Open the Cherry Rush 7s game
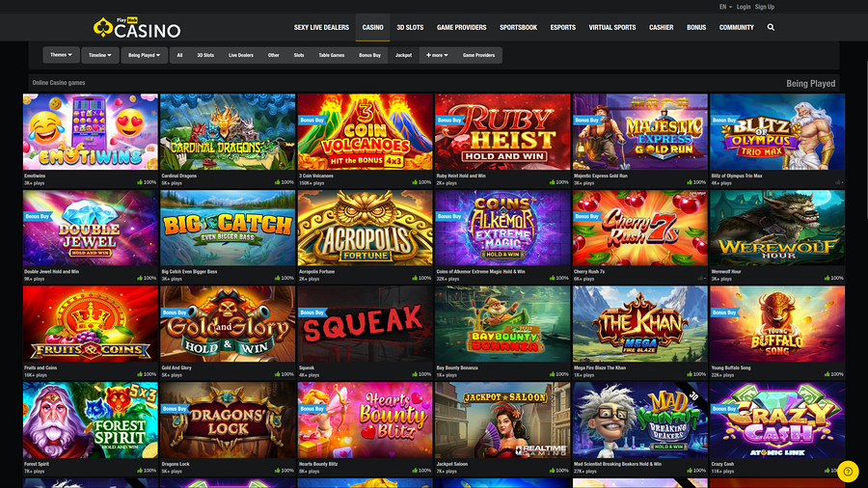The width and height of the screenshot is (868, 488). pyautogui.click(x=640, y=228)
